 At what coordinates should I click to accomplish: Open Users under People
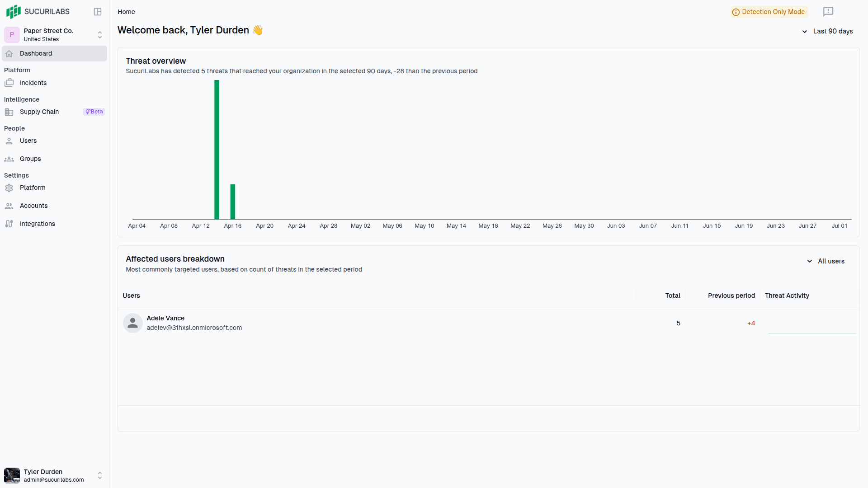(x=54, y=141)
